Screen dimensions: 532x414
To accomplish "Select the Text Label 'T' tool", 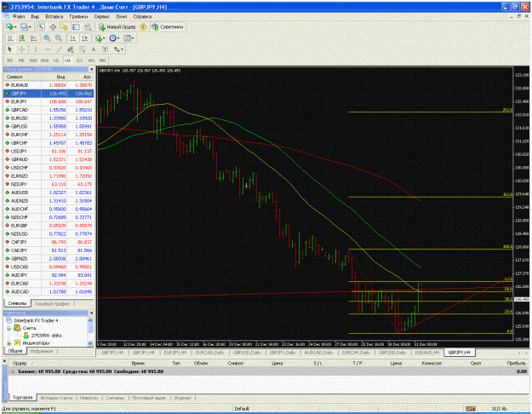I will pyautogui.click(x=106, y=49).
